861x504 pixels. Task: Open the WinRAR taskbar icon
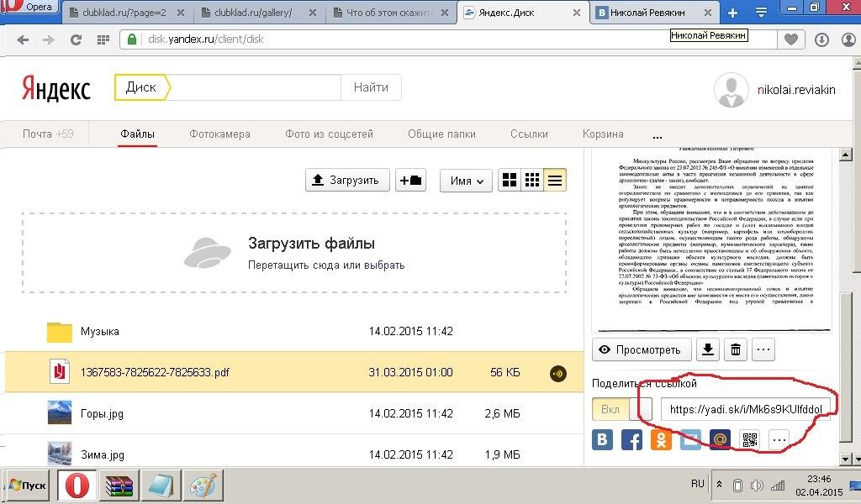pyautogui.click(x=119, y=486)
